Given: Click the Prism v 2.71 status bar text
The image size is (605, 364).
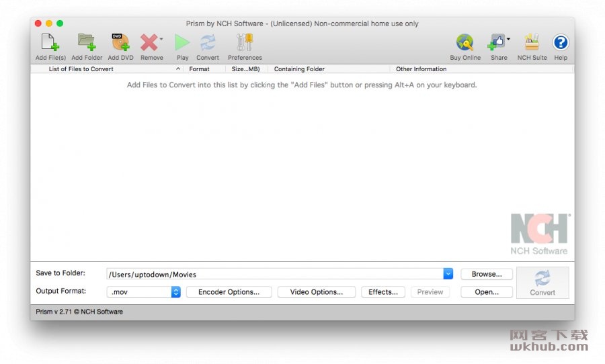Looking at the screenshot, I should click(x=79, y=312).
